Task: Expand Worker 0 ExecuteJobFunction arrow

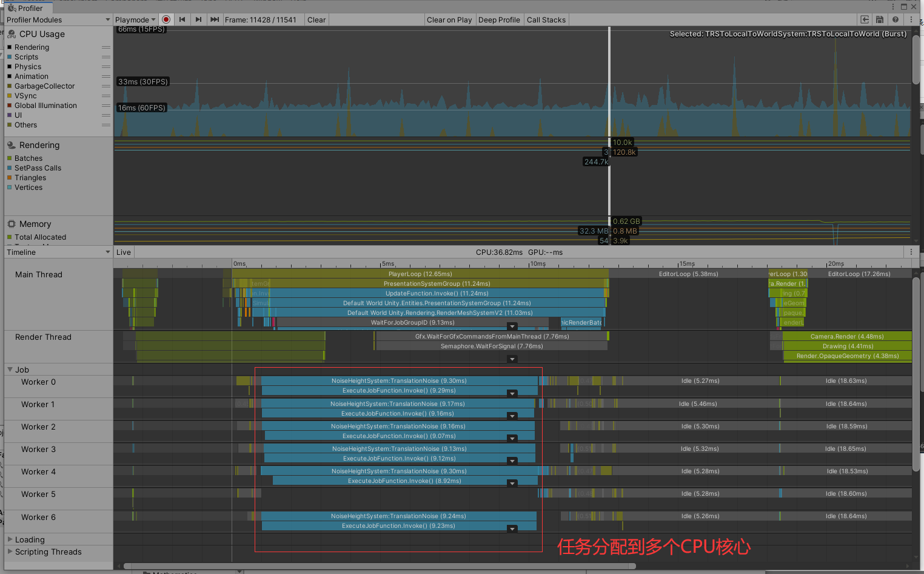Action: [x=512, y=394]
